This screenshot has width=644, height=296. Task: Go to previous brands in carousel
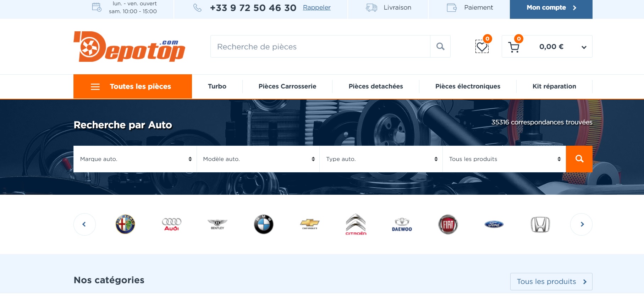pyautogui.click(x=84, y=224)
